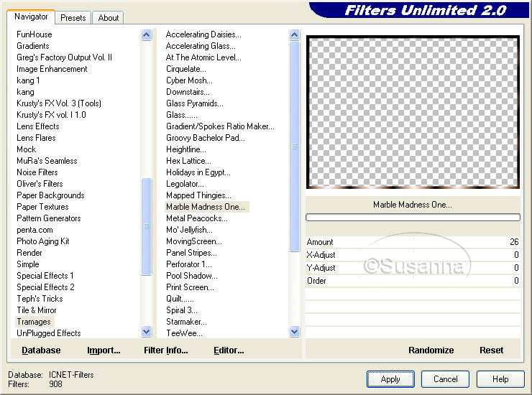This screenshot has width=532, height=395.
Task: Choose Accelerating Daisies... filter
Action: tap(203, 34)
